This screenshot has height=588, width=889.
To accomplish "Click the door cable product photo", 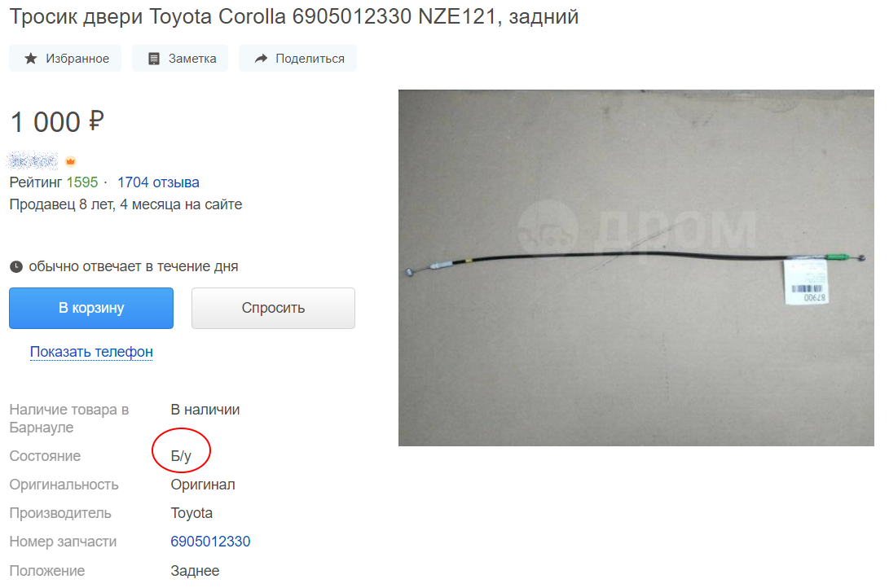I will pos(636,268).
